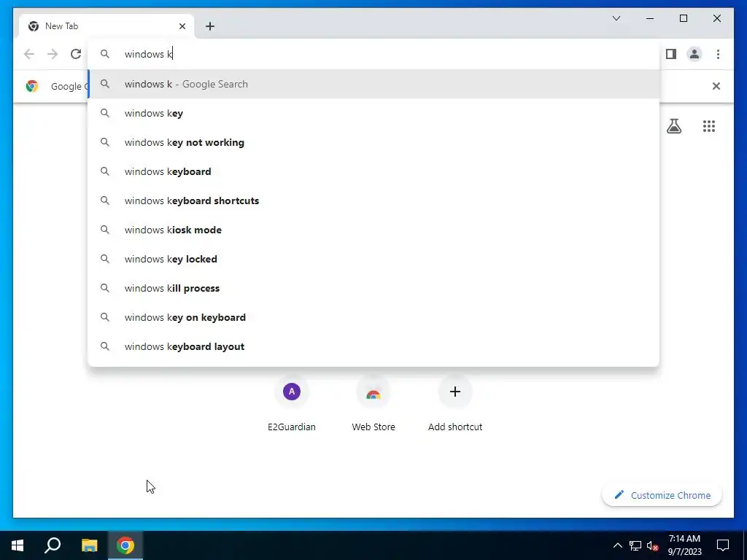Click the forward navigation arrow

(x=53, y=54)
